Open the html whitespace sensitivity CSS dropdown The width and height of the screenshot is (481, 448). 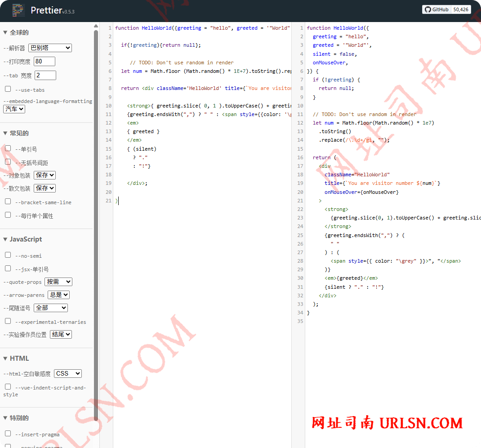(x=68, y=373)
